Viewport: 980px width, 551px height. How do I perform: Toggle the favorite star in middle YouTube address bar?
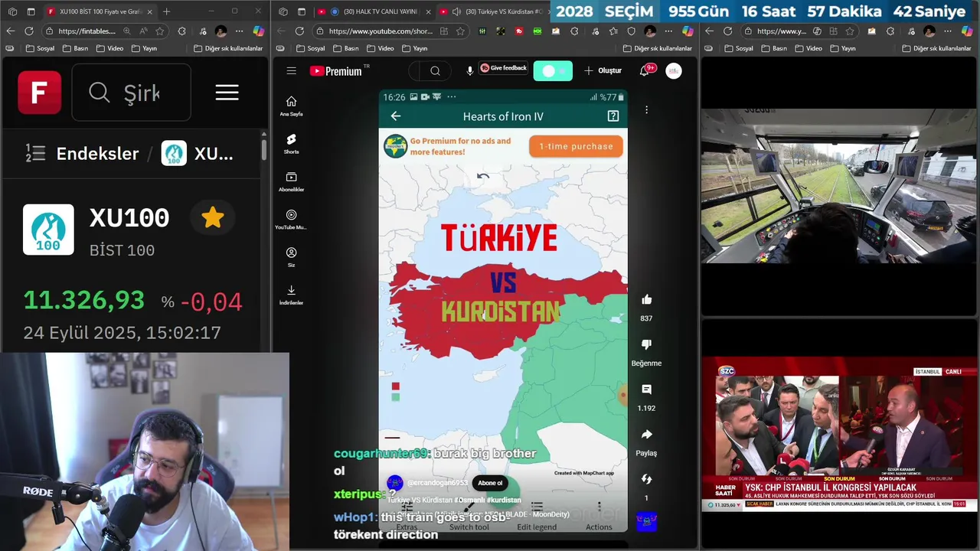tap(460, 31)
